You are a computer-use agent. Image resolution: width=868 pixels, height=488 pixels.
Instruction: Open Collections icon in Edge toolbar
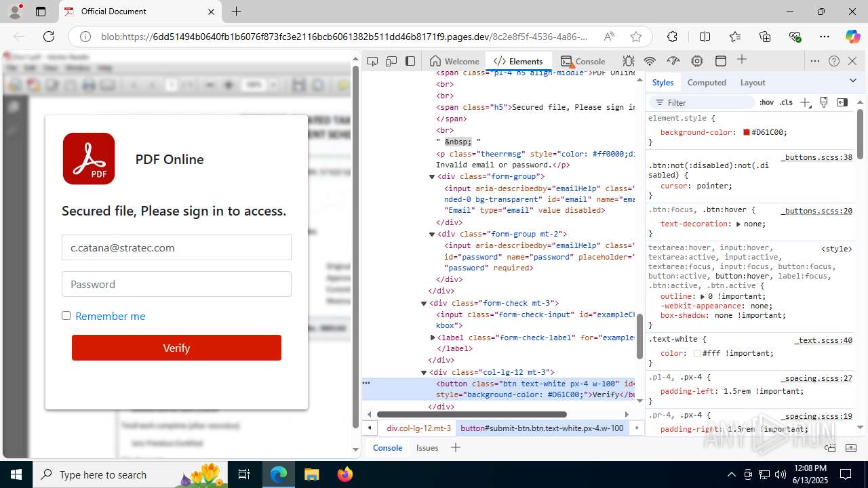coord(765,37)
